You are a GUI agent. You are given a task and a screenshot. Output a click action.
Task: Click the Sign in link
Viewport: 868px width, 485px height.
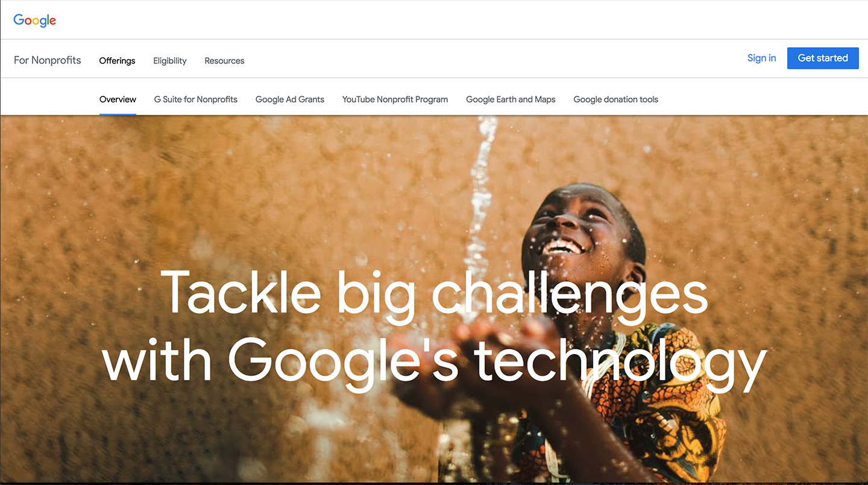coord(761,58)
